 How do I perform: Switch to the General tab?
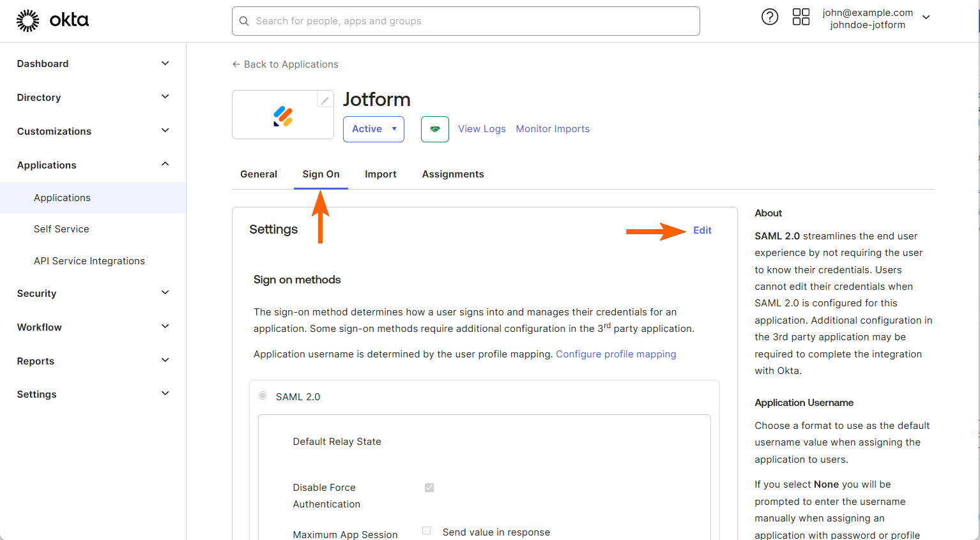coord(259,174)
